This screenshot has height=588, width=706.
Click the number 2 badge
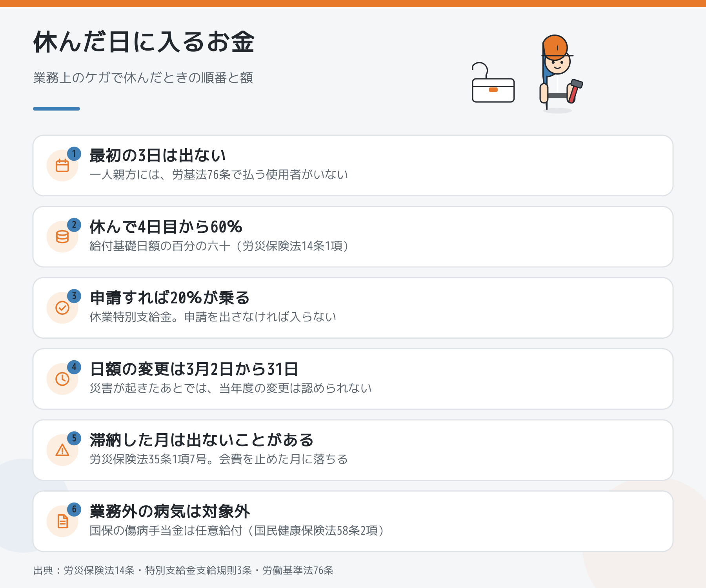coord(74,225)
